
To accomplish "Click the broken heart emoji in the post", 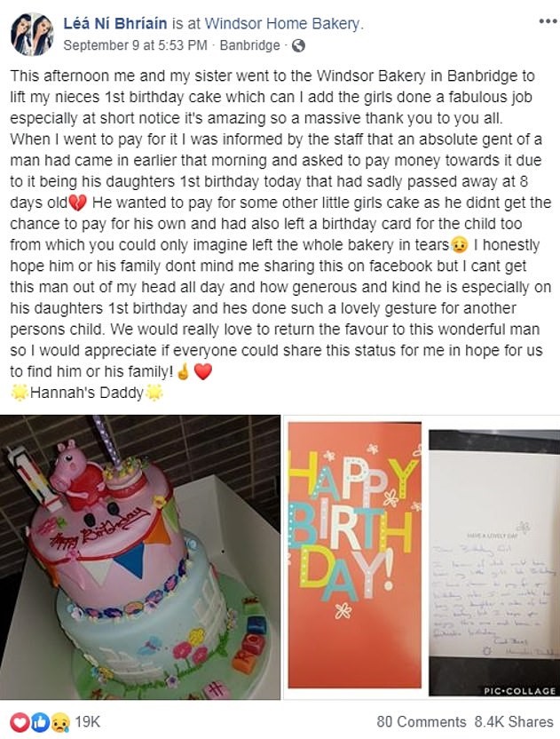I will pos(78,203).
